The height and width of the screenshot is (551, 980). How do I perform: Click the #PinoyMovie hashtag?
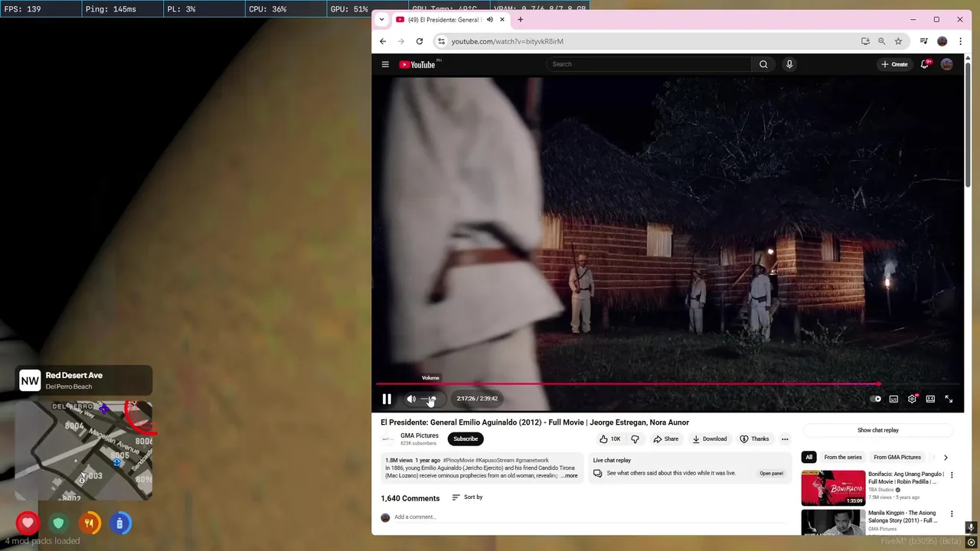pos(458,461)
